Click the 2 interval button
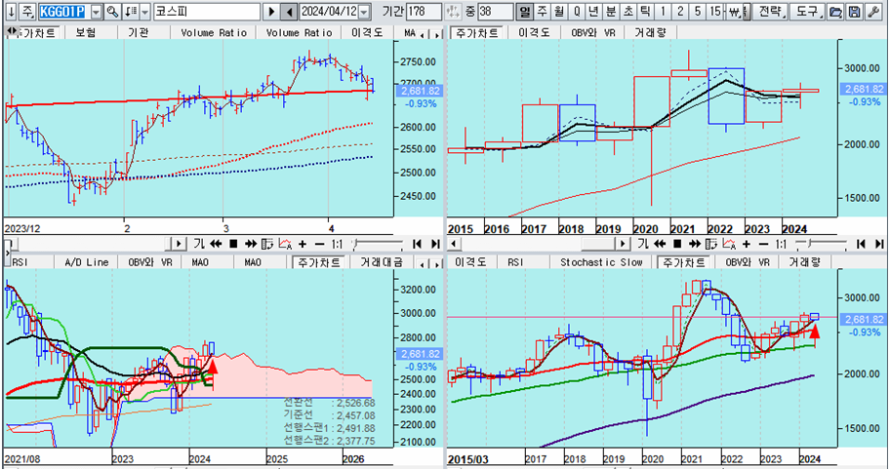This screenshot has height=470, width=890. click(680, 11)
